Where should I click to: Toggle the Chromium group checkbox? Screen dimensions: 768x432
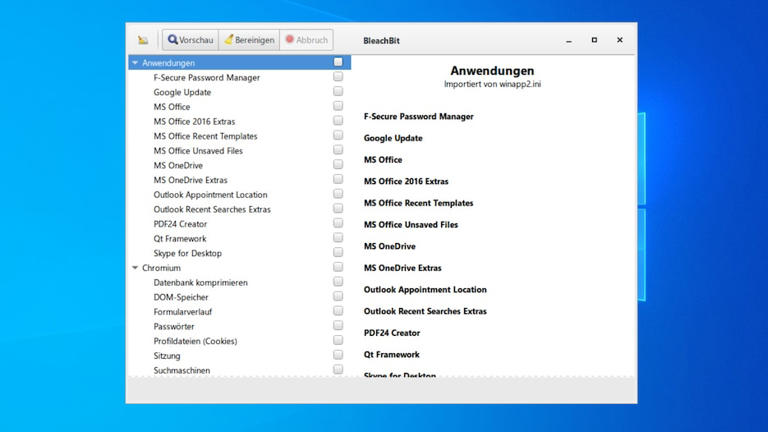click(338, 267)
